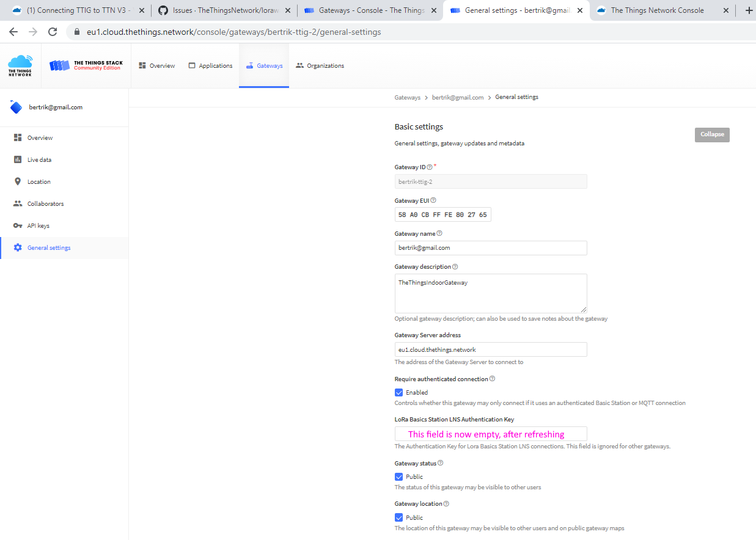Disable the authenticated connection Enabled checkbox

[398, 392]
